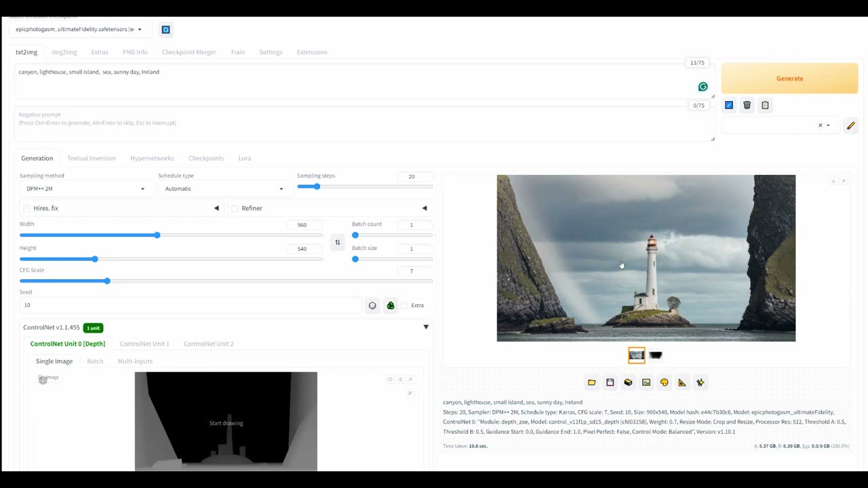Go to the Checkpoint Merger tab
The width and height of the screenshot is (868, 488).
coord(189,52)
